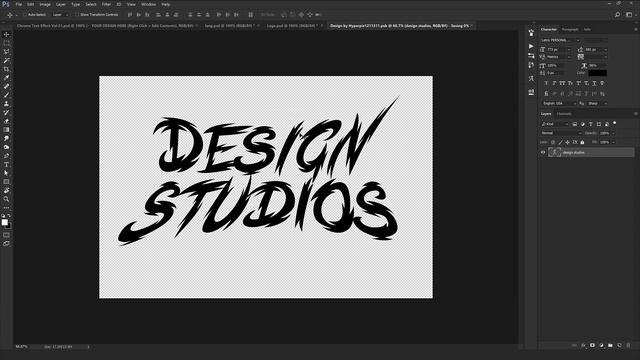Select the Hand tool
This screenshot has width=640, height=360.
[6, 191]
